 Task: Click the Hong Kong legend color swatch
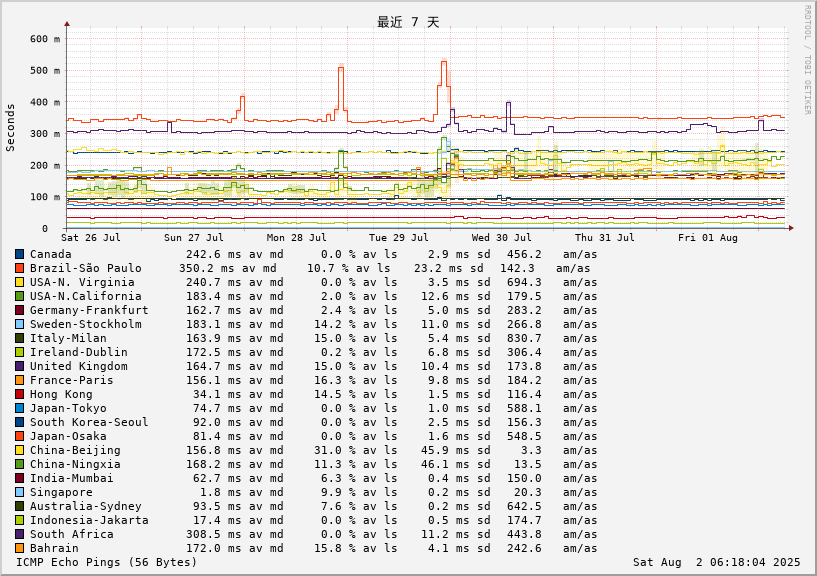[19, 395]
